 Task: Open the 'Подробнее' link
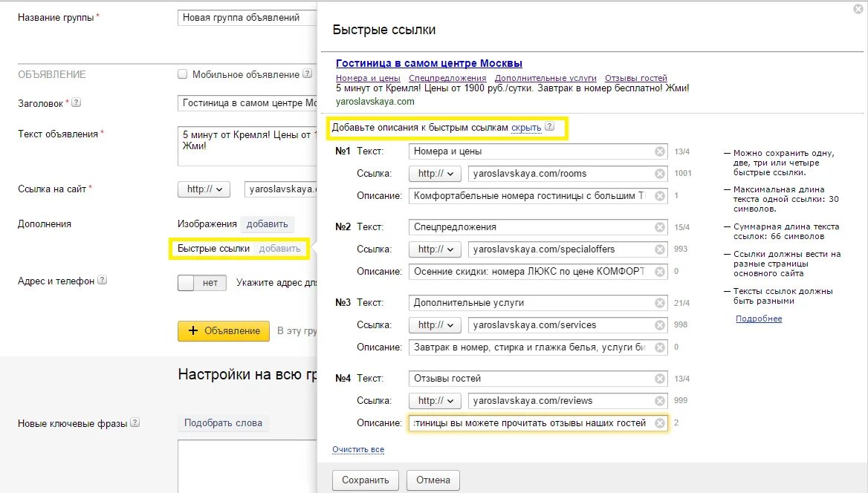tap(759, 319)
